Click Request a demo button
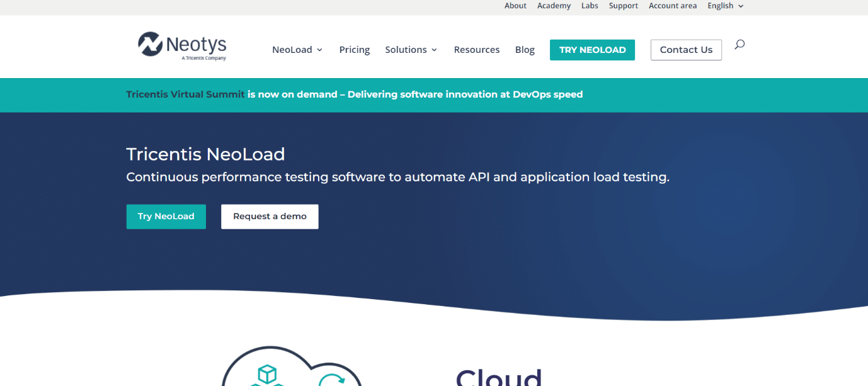 270,216
